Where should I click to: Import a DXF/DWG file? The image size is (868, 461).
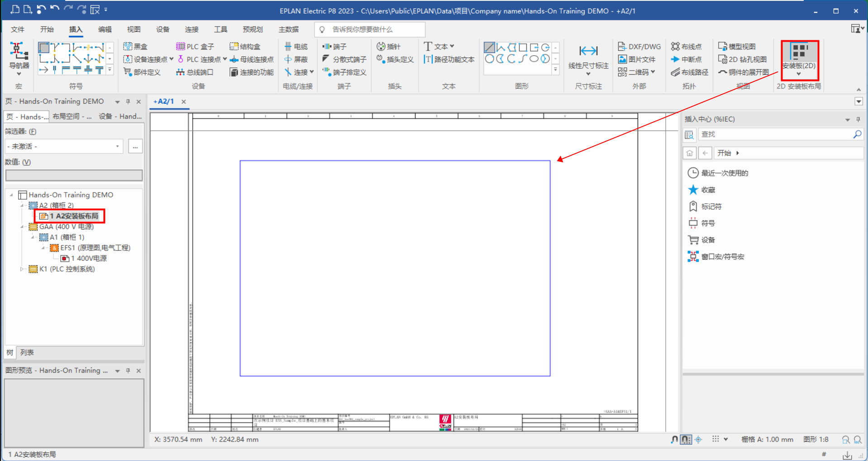[x=639, y=47]
